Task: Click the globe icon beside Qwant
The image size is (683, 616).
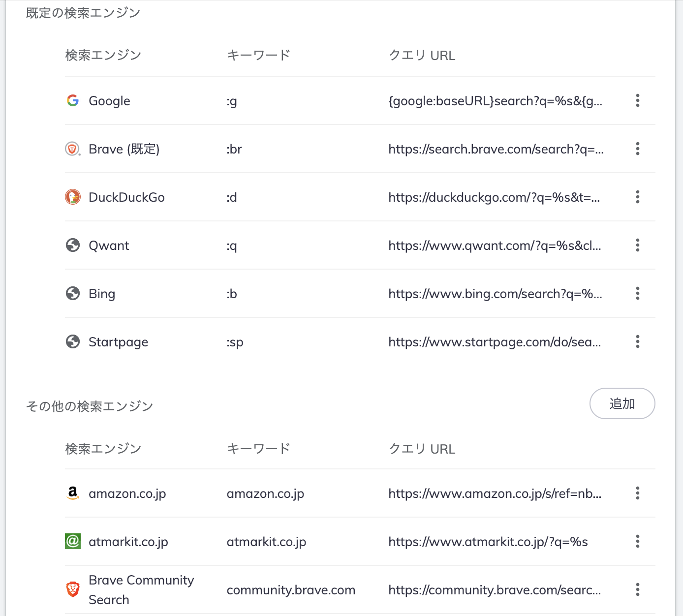Action: click(73, 245)
